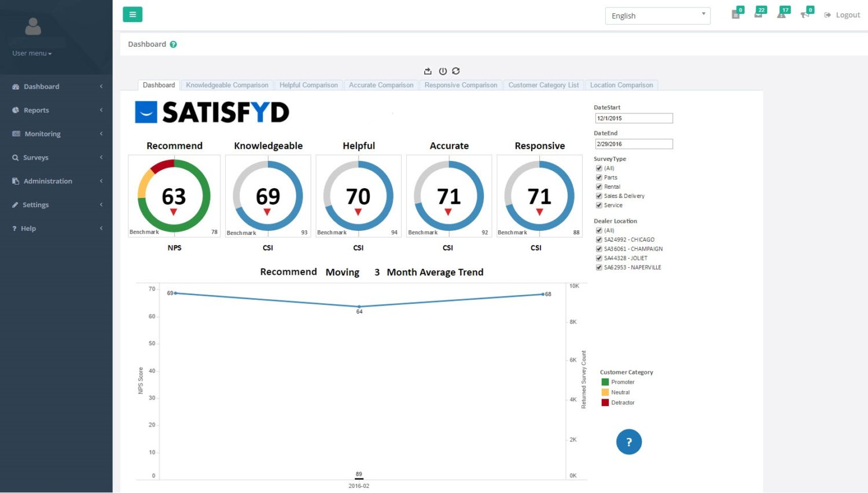Toggle SA36061 - CHAMPAIGN checkbox
The height and width of the screenshot is (493, 868).
(599, 249)
